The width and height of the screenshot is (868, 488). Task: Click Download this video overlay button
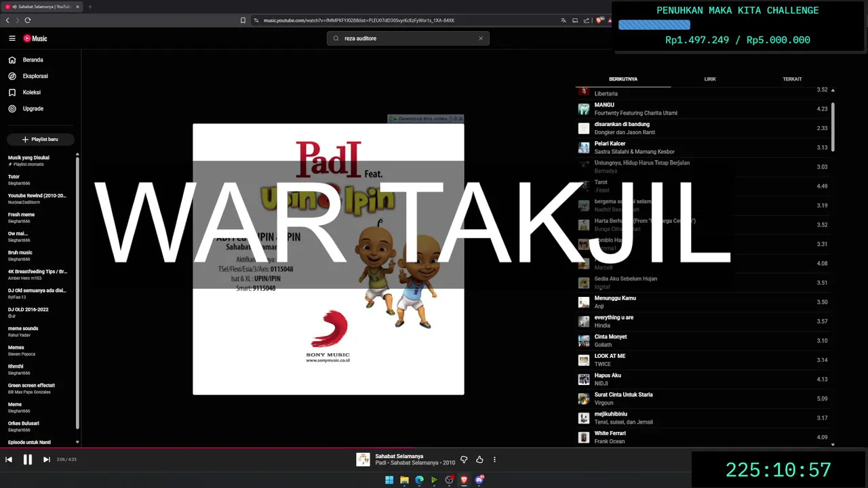point(420,119)
